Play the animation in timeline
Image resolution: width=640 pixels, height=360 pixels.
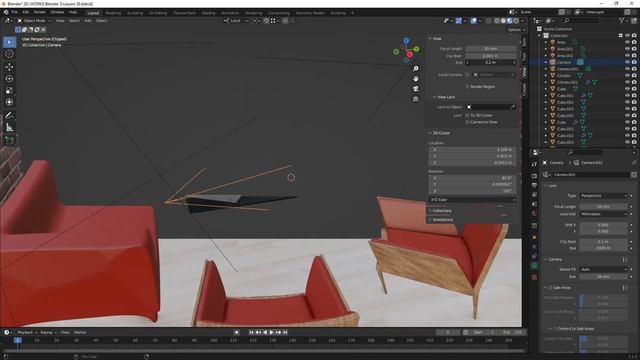(271, 332)
